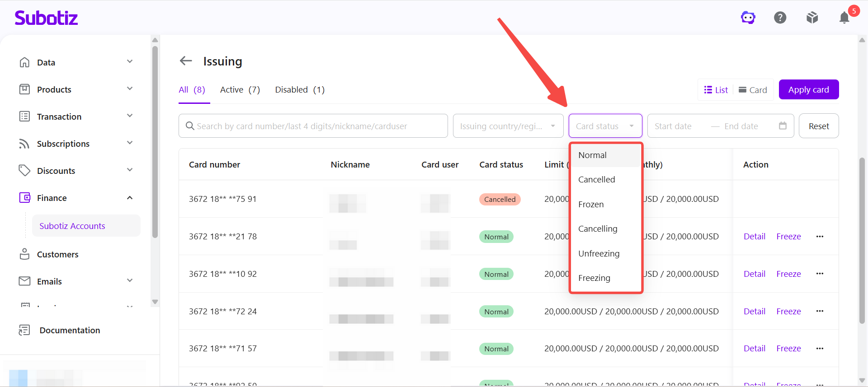Click the Card status dropdown field

click(x=605, y=126)
